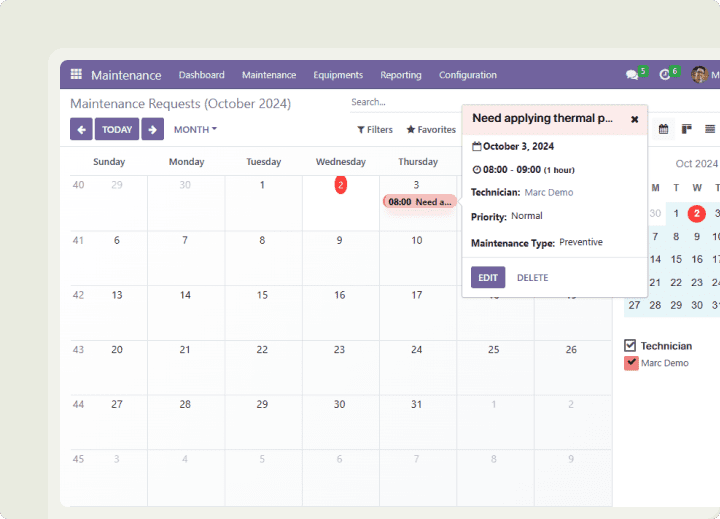
Task: Switch to the calendar view icon
Action: click(663, 129)
